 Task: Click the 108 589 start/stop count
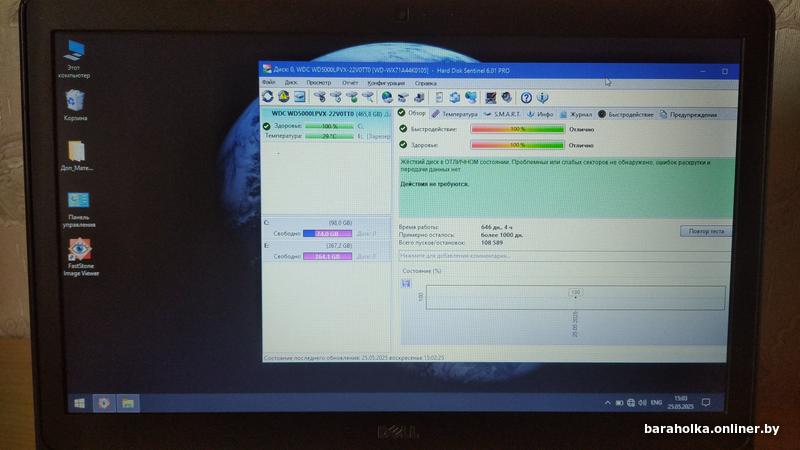(492, 243)
